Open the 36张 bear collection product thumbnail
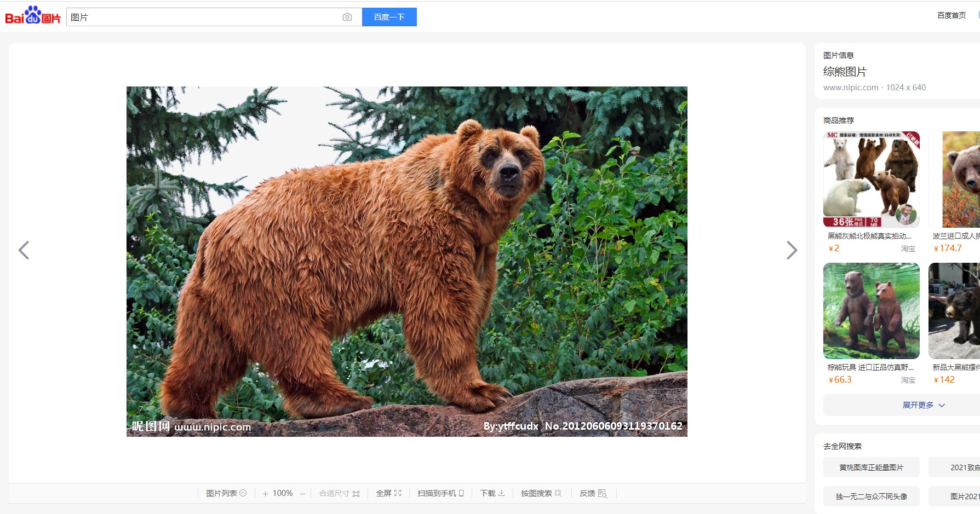The height and width of the screenshot is (514, 980). [x=872, y=180]
